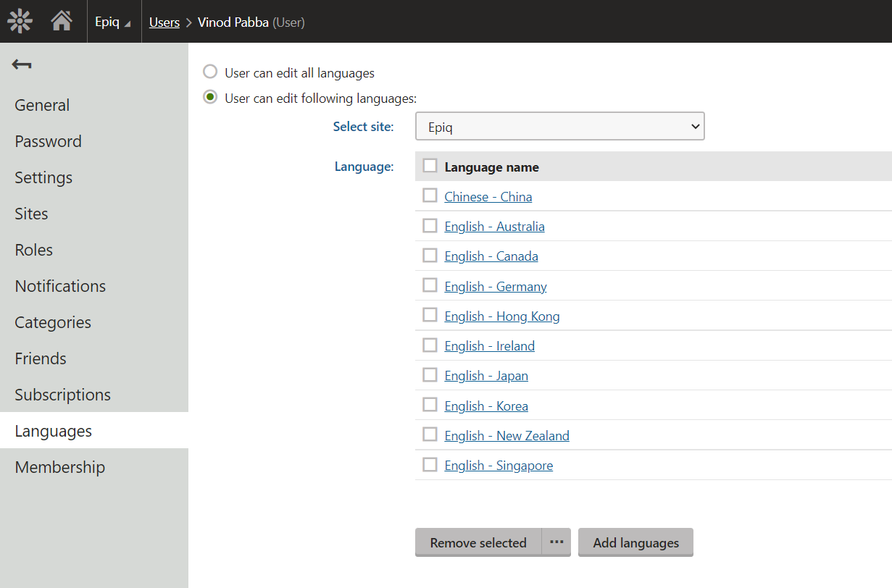Screen dimensions: 892x588
Task: Expand the Epiq site switcher in header
Action: (113, 22)
